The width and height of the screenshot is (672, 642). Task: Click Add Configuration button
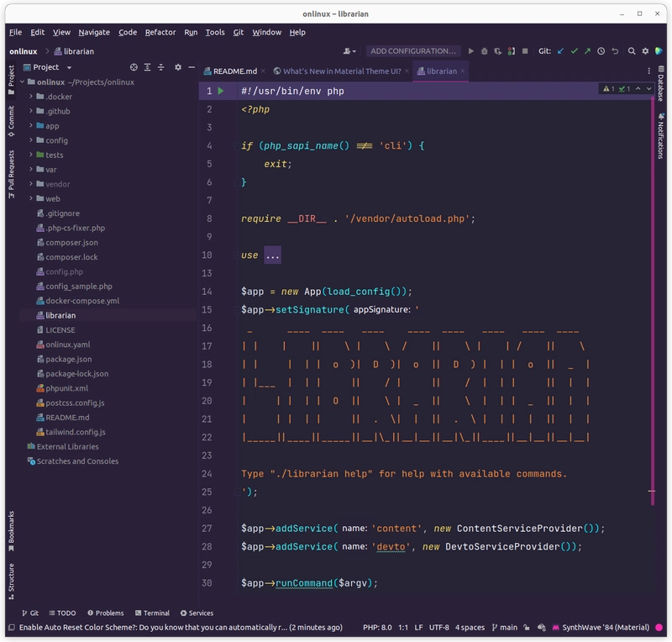tap(413, 51)
